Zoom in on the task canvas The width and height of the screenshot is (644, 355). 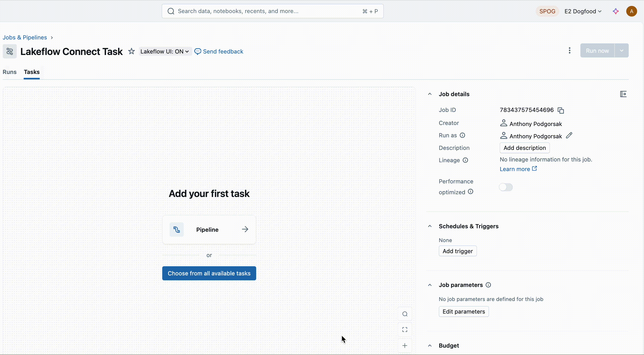[x=405, y=345]
